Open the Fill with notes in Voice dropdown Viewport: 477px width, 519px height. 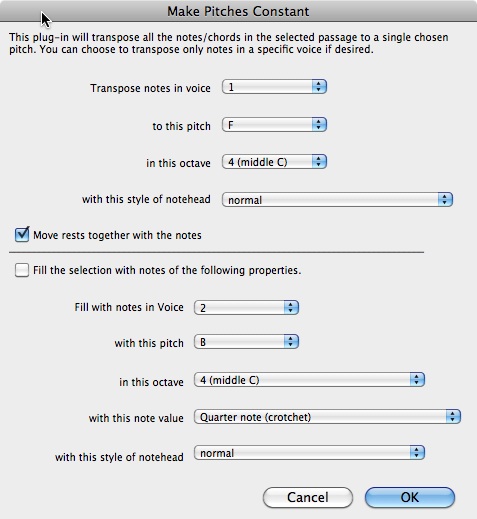tap(246, 307)
